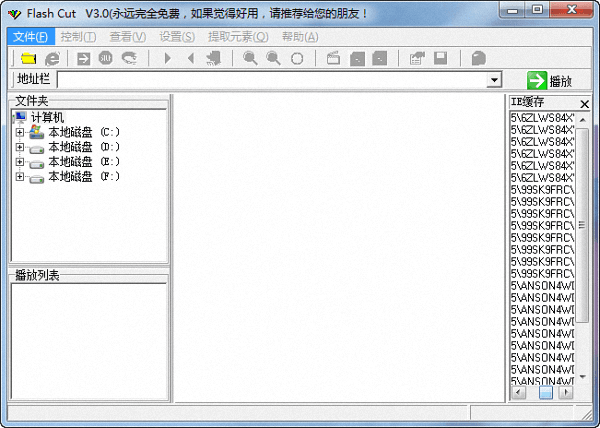Click the IE缓存 horizontal scroll-left arrow
The height and width of the screenshot is (428, 600).
coord(518,392)
